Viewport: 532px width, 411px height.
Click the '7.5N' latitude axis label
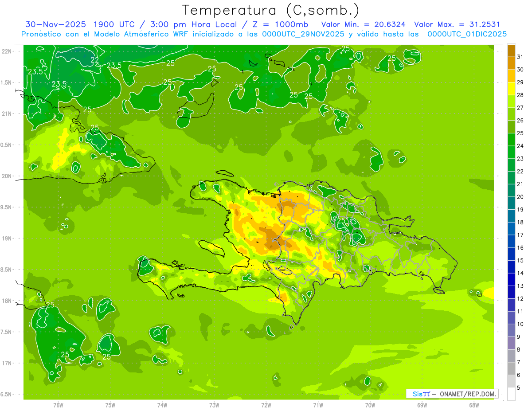tap(7, 332)
